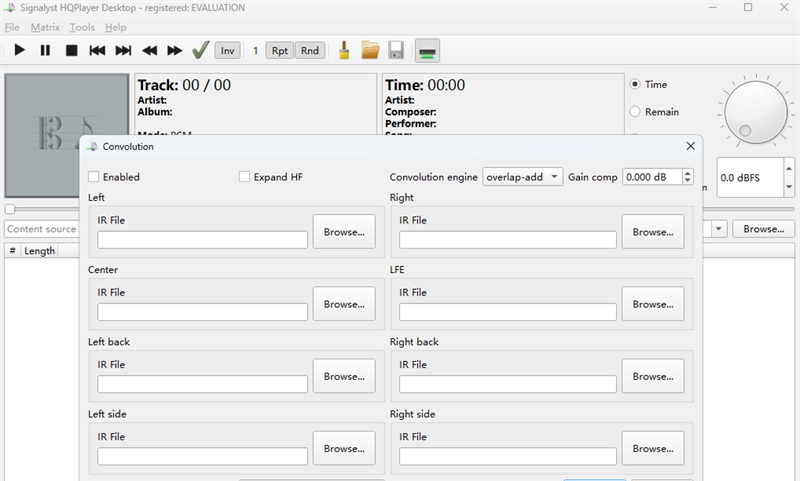
Task: Click the # column header
Action: (12, 250)
